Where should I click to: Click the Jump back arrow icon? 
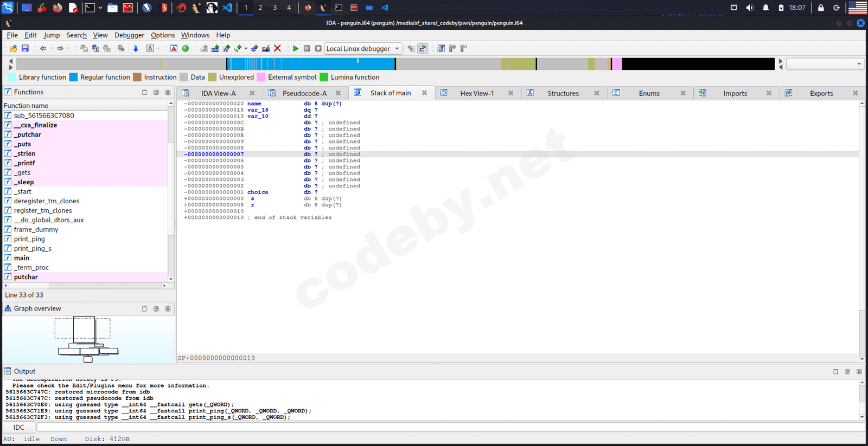coord(43,49)
